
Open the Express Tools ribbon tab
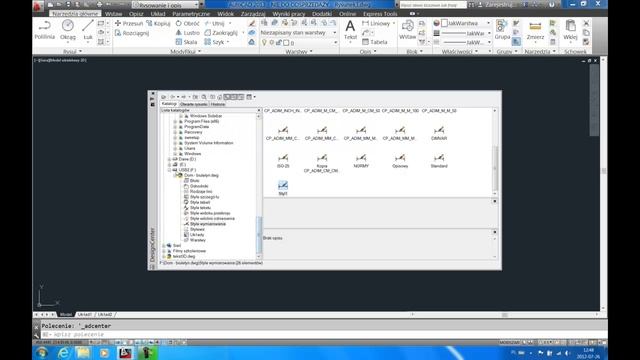pos(380,14)
